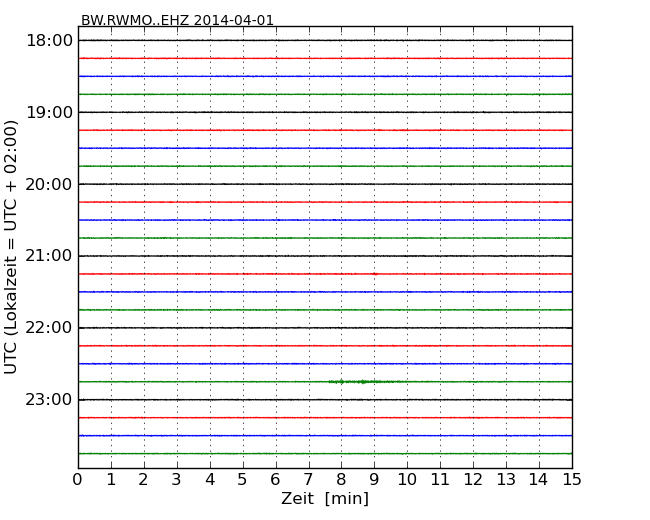The image size is (650, 520).
Task: Click the '18:00' time tick label
Action: 49,41
